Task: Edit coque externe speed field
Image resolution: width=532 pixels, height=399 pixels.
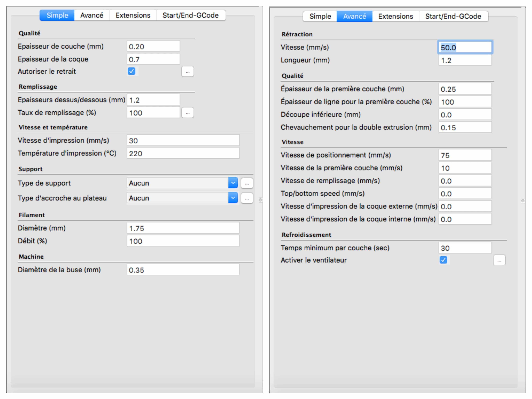Action: (x=465, y=206)
